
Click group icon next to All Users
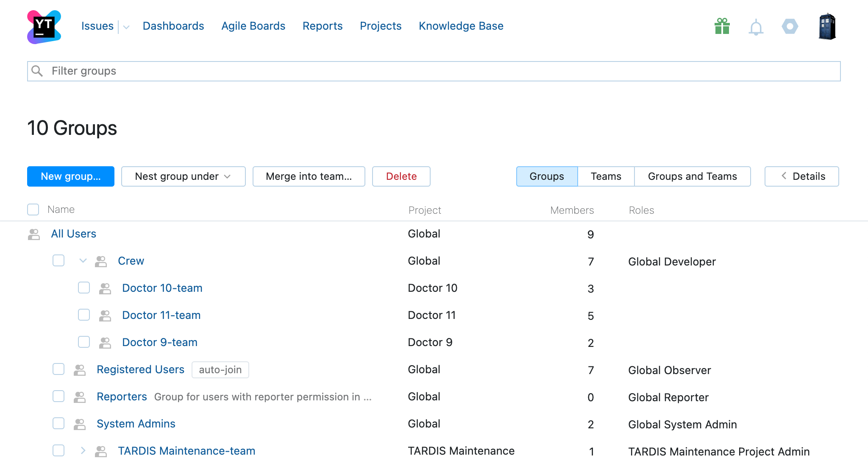point(34,234)
